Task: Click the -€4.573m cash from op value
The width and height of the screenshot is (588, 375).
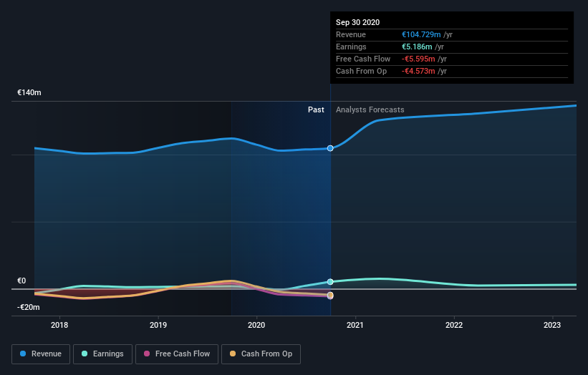Action: pyautogui.click(x=418, y=71)
